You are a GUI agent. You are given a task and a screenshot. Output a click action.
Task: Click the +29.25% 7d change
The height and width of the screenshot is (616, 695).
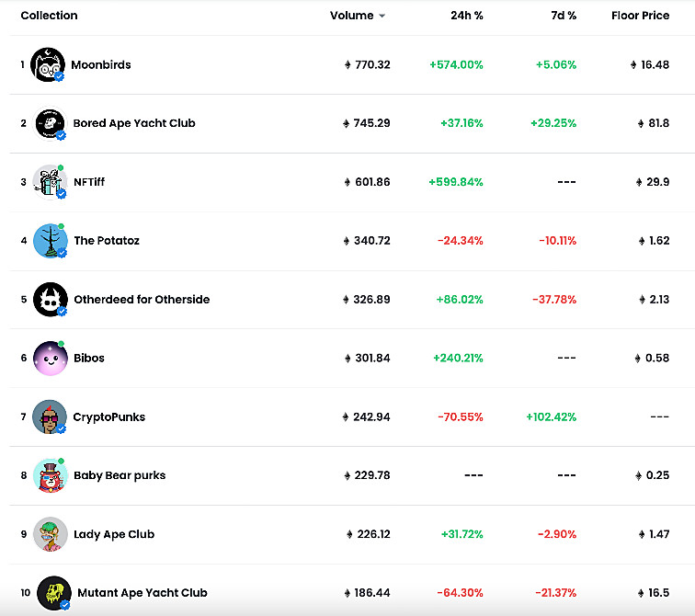(x=553, y=123)
